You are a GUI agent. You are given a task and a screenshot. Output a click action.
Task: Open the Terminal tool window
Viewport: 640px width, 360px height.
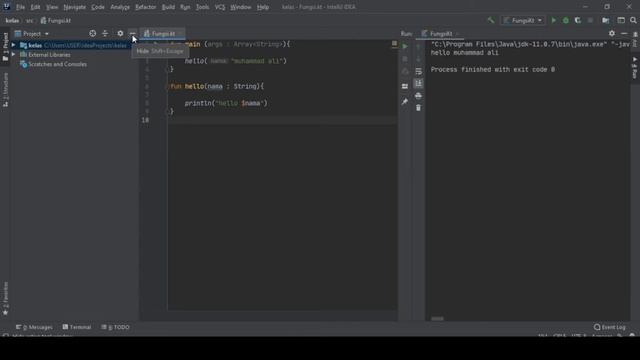click(77, 327)
